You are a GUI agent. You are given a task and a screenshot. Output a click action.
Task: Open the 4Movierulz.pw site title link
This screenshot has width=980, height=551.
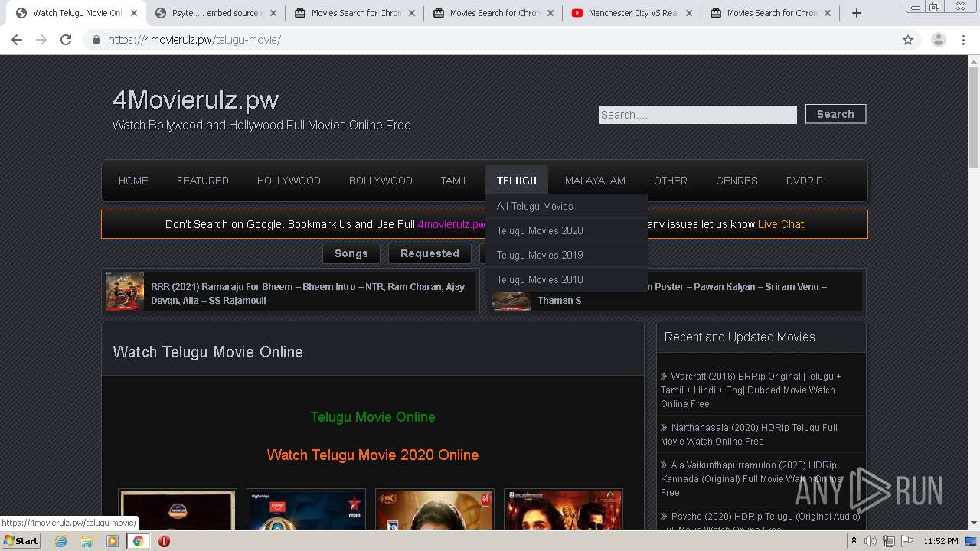tap(195, 99)
